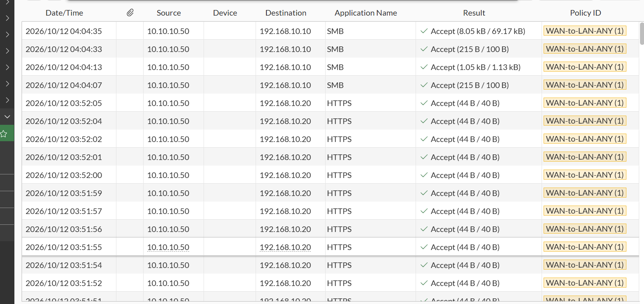Click destination 192.168.10.20 in 03:52:02 row
The image size is (644, 304).
[285, 139]
